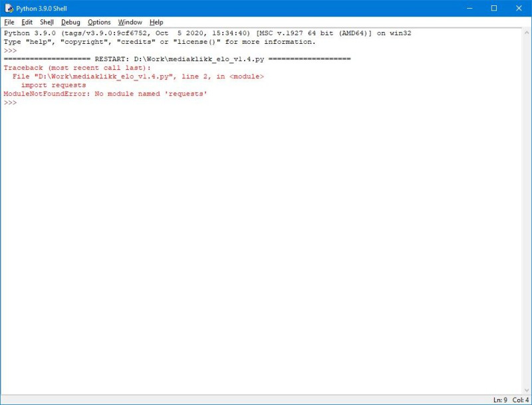Click the Python IDLE icon in title bar

pyautogui.click(x=9, y=9)
